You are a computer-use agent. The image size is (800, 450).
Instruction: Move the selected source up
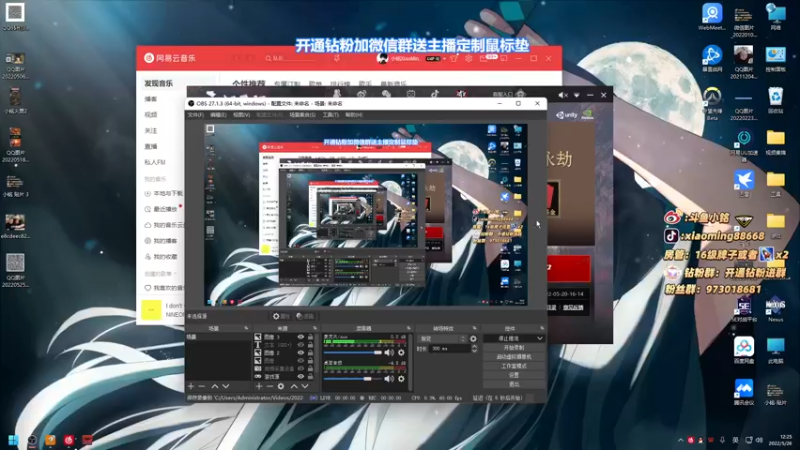pyautogui.click(x=294, y=386)
